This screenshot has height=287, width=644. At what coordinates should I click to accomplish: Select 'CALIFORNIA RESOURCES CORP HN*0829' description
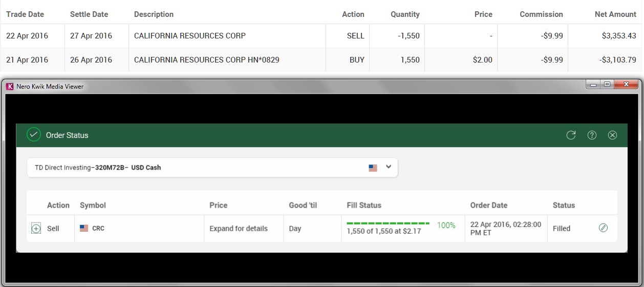(x=207, y=60)
